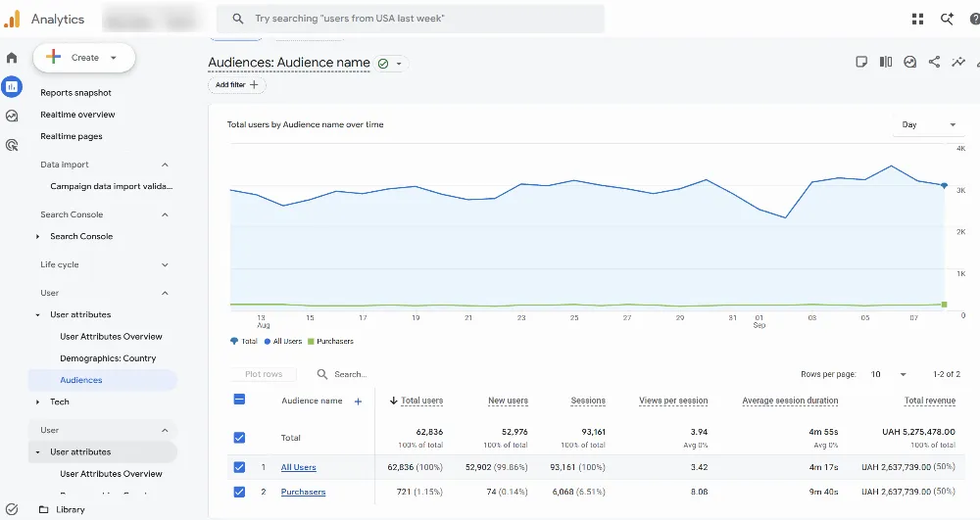The width and height of the screenshot is (980, 520).
Task: Open Advertising icon in left rail
Action: [11, 145]
